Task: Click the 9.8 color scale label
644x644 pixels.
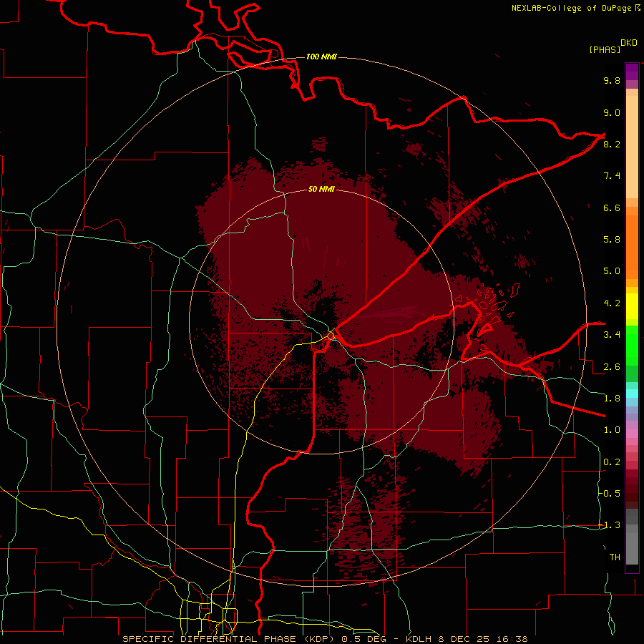Action: (x=612, y=80)
